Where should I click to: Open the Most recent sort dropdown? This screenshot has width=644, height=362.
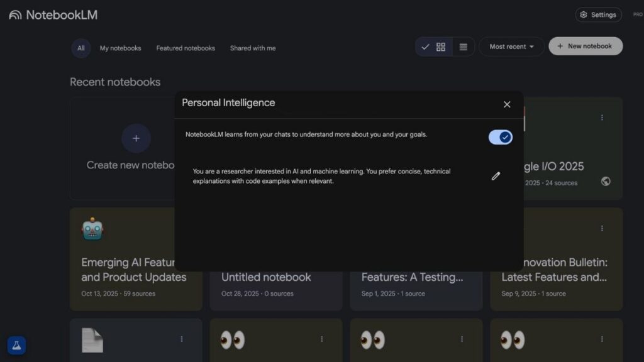pyautogui.click(x=511, y=46)
